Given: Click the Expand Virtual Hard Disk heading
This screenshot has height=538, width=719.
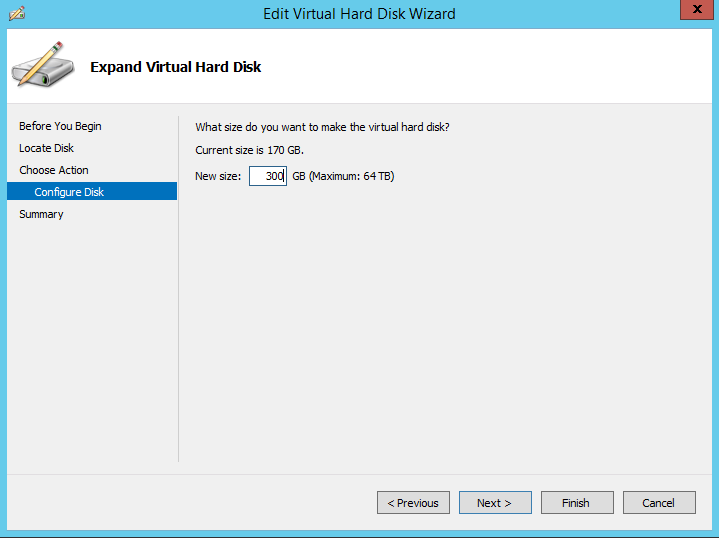Looking at the screenshot, I should (176, 67).
